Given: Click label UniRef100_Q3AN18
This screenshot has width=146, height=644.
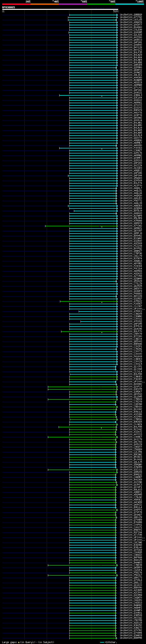Looking at the screenshot, I should pos(131,636).
